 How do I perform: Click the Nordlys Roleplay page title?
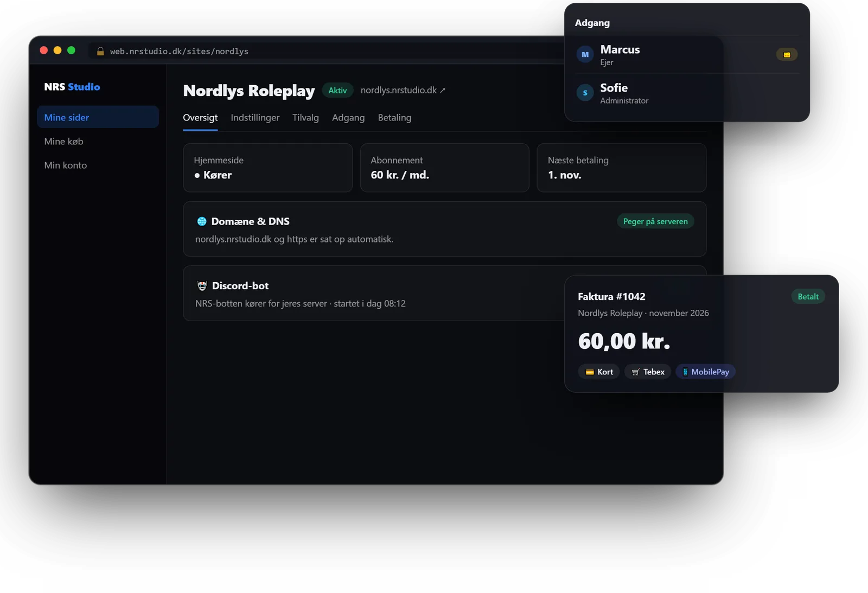coord(249,91)
